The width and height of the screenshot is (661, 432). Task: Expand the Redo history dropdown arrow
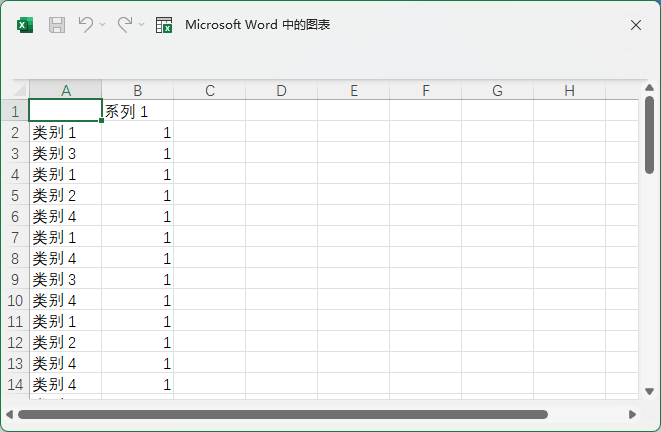141,25
